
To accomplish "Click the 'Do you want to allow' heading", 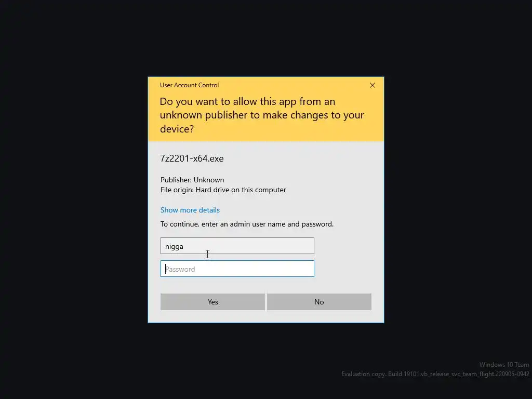I will click(x=262, y=115).
